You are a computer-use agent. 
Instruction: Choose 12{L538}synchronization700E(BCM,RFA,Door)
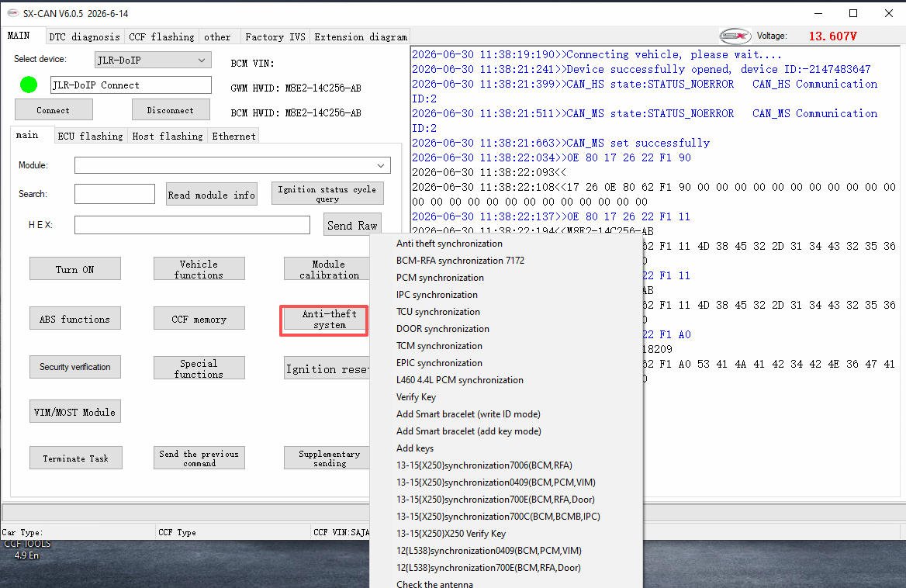click(x=507, y=567)
